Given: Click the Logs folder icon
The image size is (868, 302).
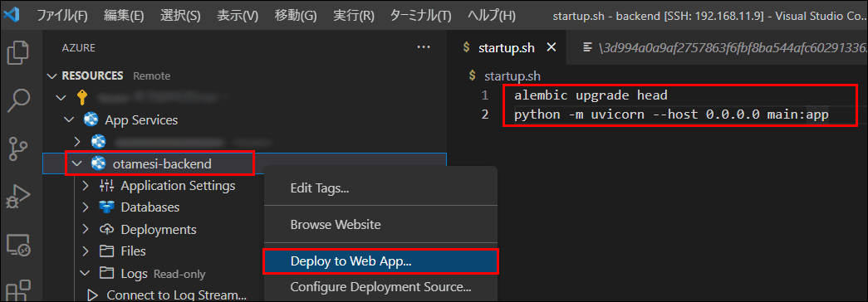Looking at the screenshot, I should click(107, 273).
